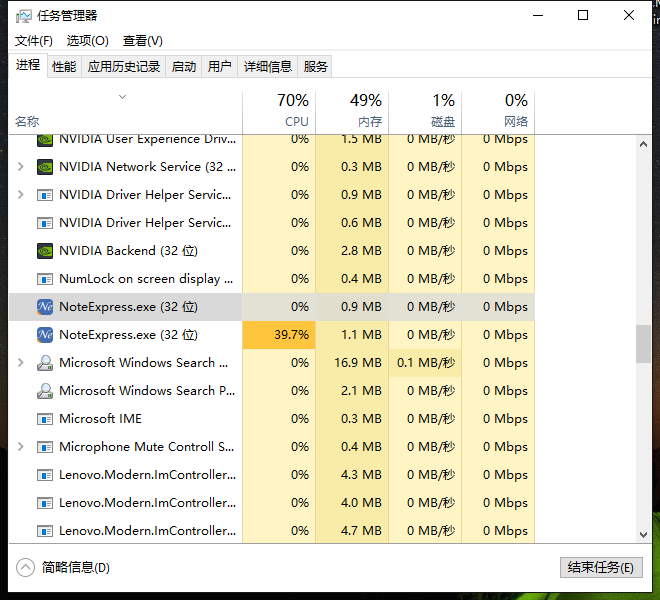Click the 39.7% CPU value cell
The width and height of the screenshot is (660, 600).
point(279,335)
